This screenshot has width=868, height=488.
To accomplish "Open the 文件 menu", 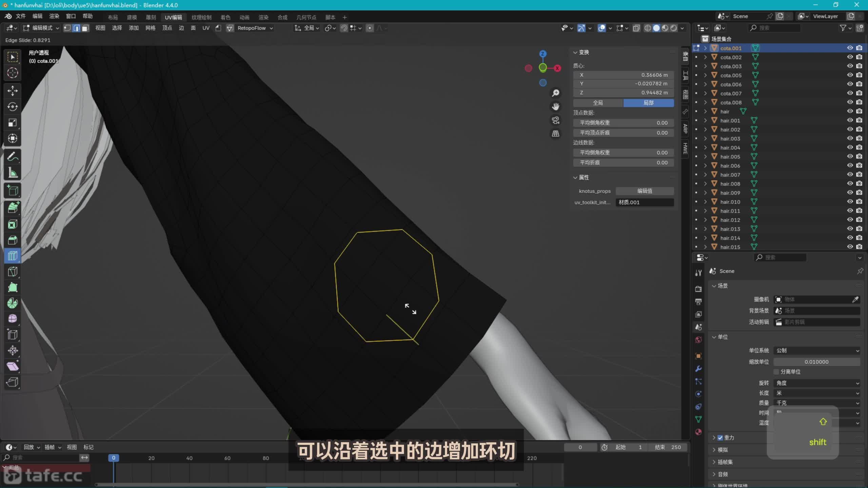I will tap(20, 16).
